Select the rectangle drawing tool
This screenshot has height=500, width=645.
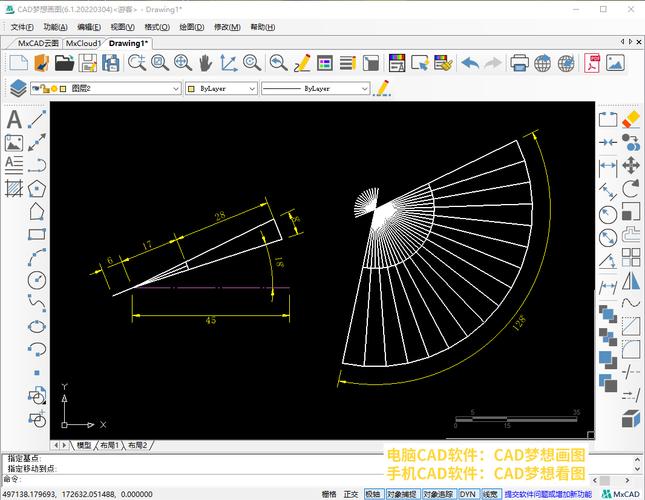(37, 234)
